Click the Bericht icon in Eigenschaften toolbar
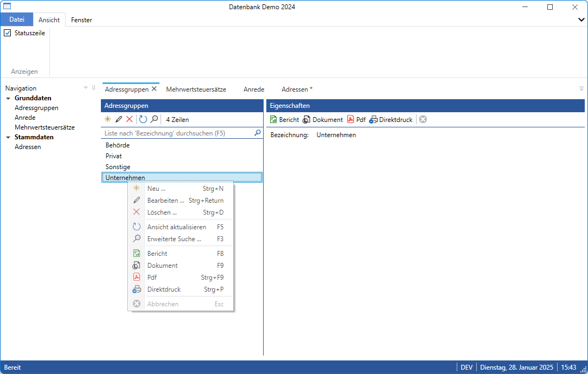 tap(273, 120)
